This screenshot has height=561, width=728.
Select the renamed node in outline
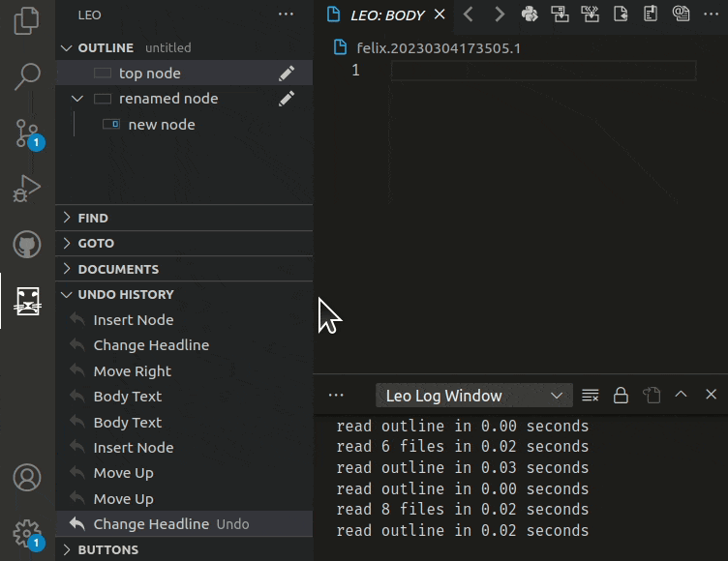[x=184, y=99]
